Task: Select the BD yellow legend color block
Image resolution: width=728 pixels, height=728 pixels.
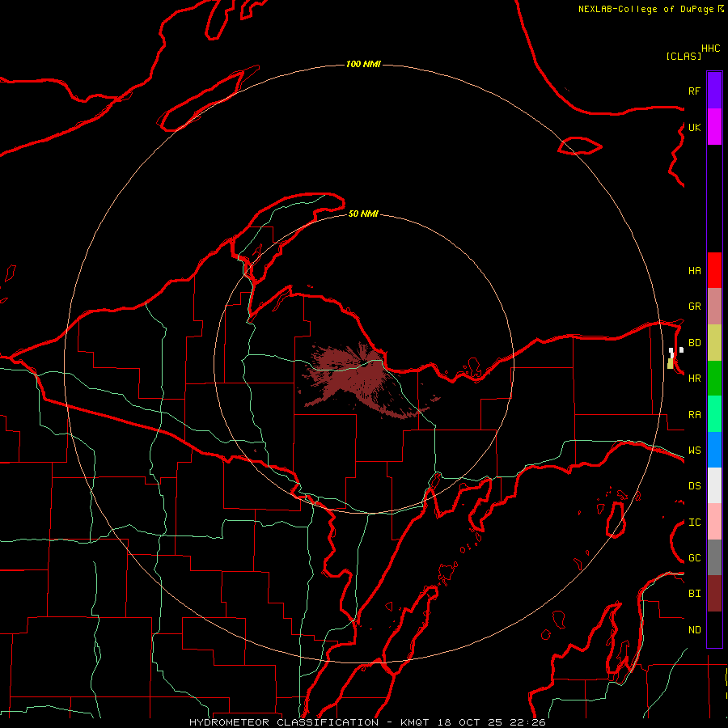Action: tap(714, 343)
